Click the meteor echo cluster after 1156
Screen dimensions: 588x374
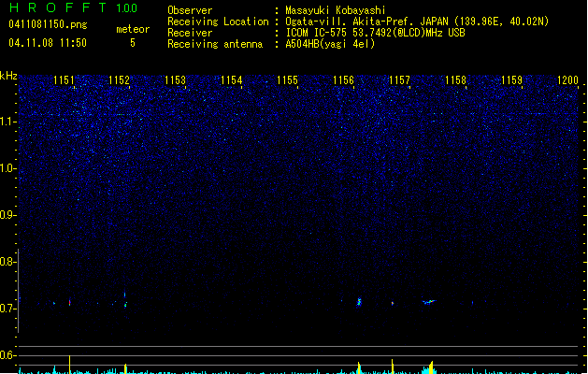click(x=359, y=302)
